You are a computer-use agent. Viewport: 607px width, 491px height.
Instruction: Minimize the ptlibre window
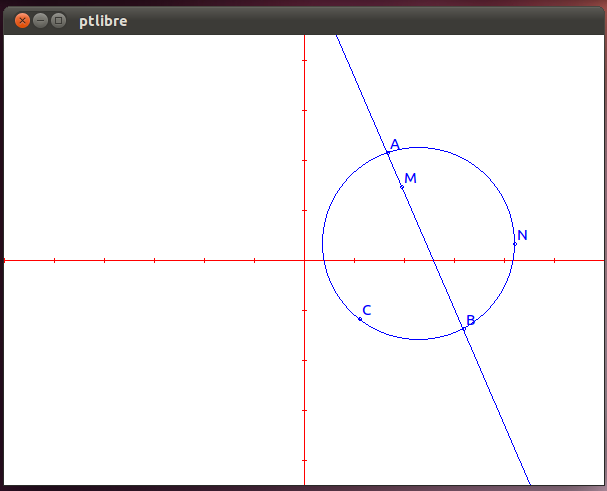click(40, 21)
